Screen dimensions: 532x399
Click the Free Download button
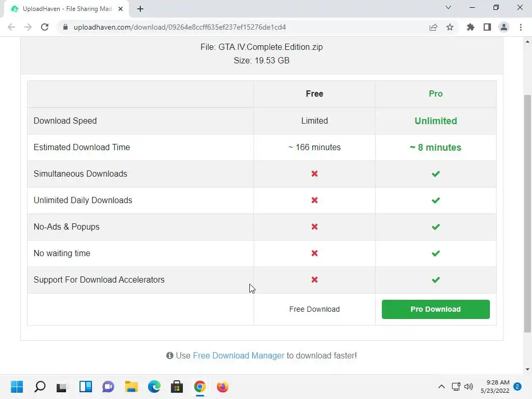tap(314, 309)
